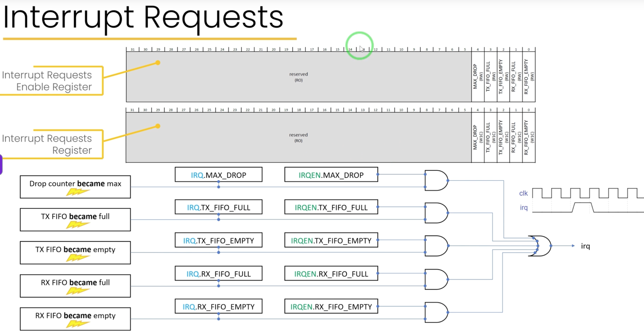Click the reserved (RO) area of the enable register
Screen dimensions: 644x334
299,77
